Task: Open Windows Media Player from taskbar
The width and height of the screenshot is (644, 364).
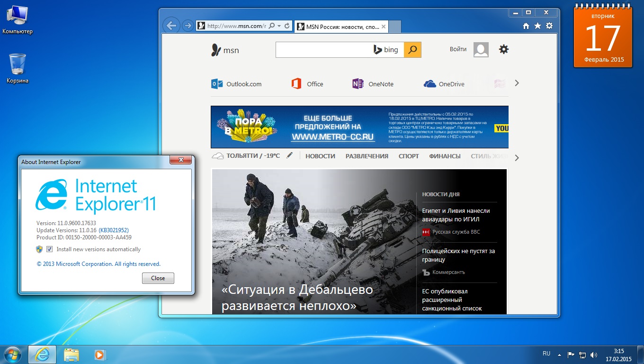Action: [x=99, y=355]
